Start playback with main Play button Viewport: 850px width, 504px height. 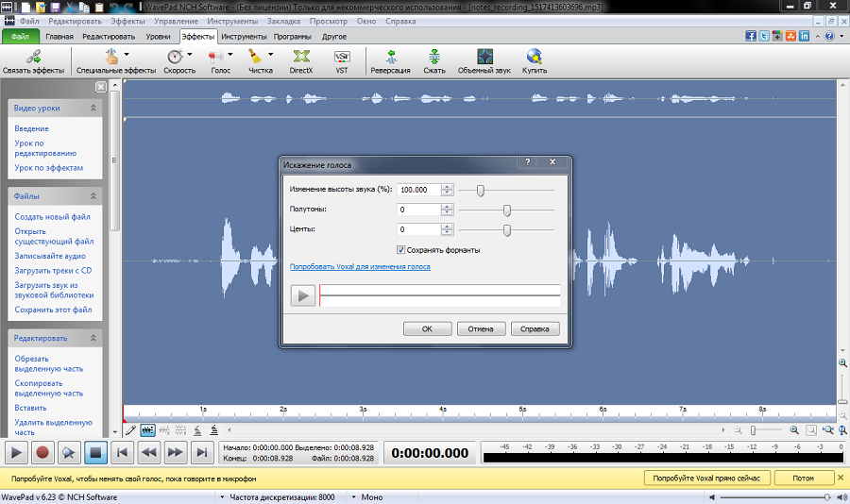[16, 452]
